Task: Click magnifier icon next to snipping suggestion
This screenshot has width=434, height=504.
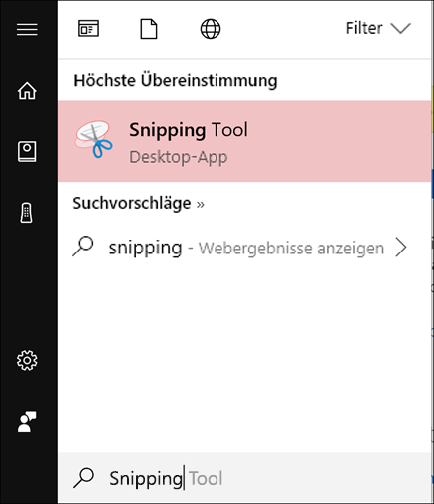Action: click(83, 247)
